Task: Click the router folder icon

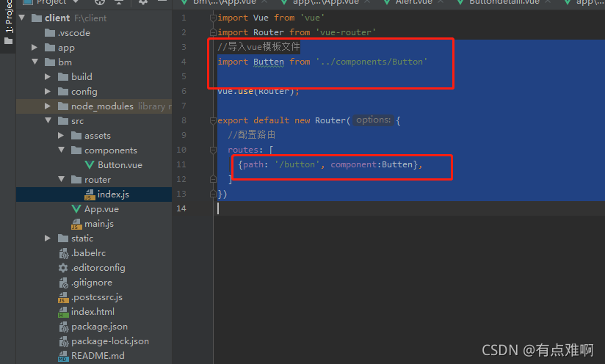Action: click(x=76, y=179)
